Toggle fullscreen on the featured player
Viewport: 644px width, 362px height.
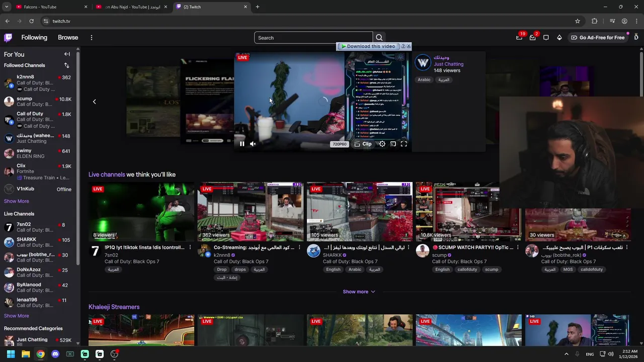click(x=404, y=144)
